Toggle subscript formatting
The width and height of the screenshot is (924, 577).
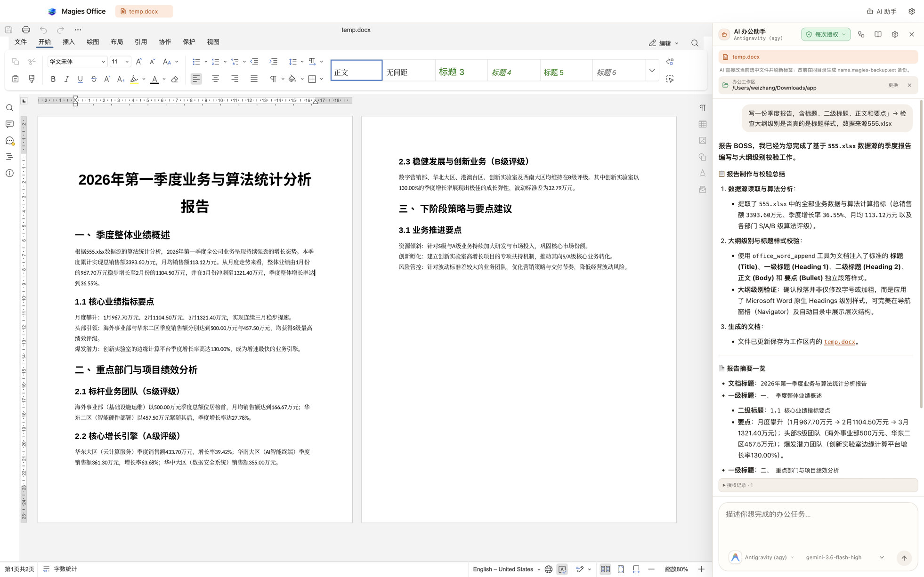(121, 79)
